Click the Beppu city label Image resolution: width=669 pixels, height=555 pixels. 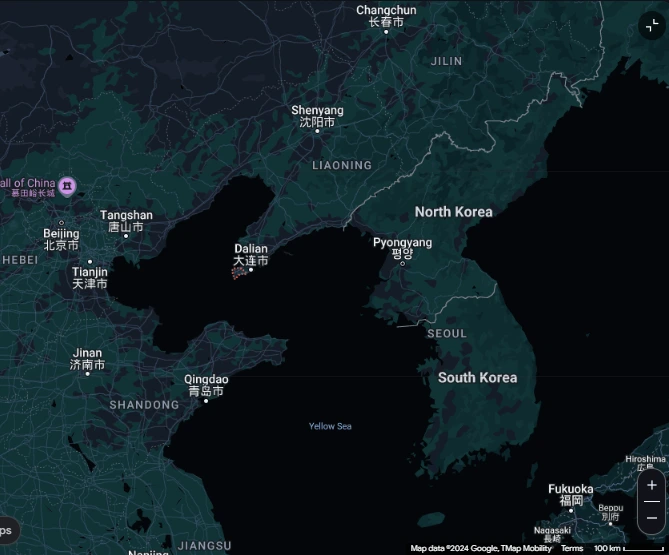coord(611,512)
